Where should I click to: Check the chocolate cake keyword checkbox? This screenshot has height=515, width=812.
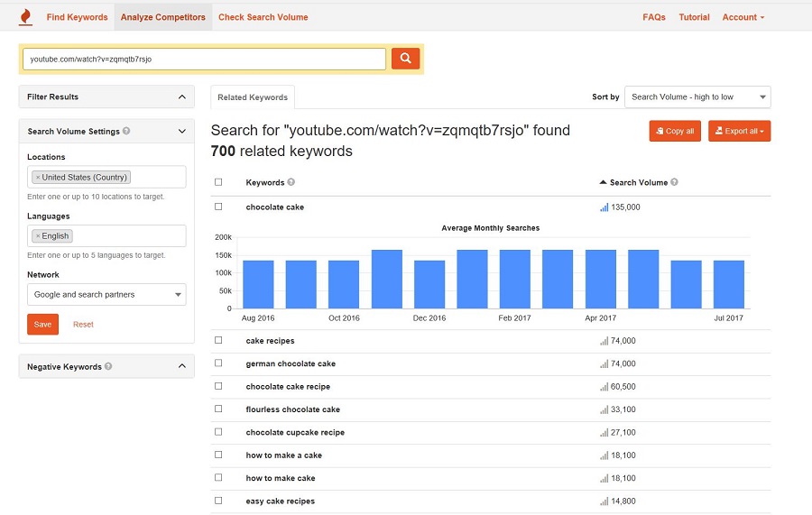pyautogui.click(x=218, y=207)
